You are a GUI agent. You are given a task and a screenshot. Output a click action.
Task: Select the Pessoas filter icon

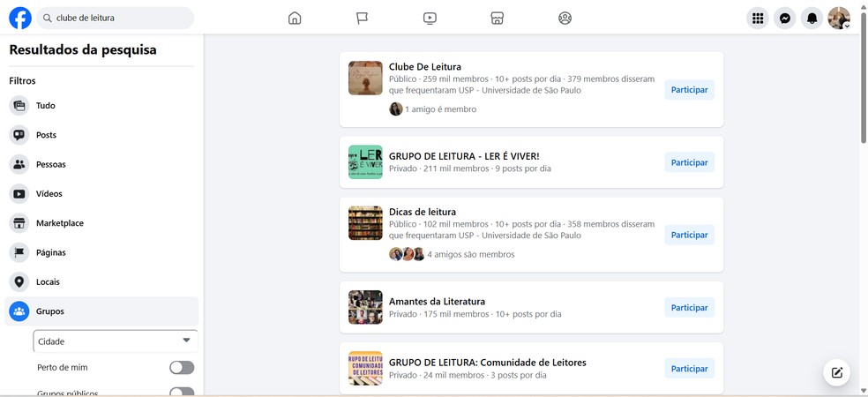pyautogui.click(x=19, y=164)
